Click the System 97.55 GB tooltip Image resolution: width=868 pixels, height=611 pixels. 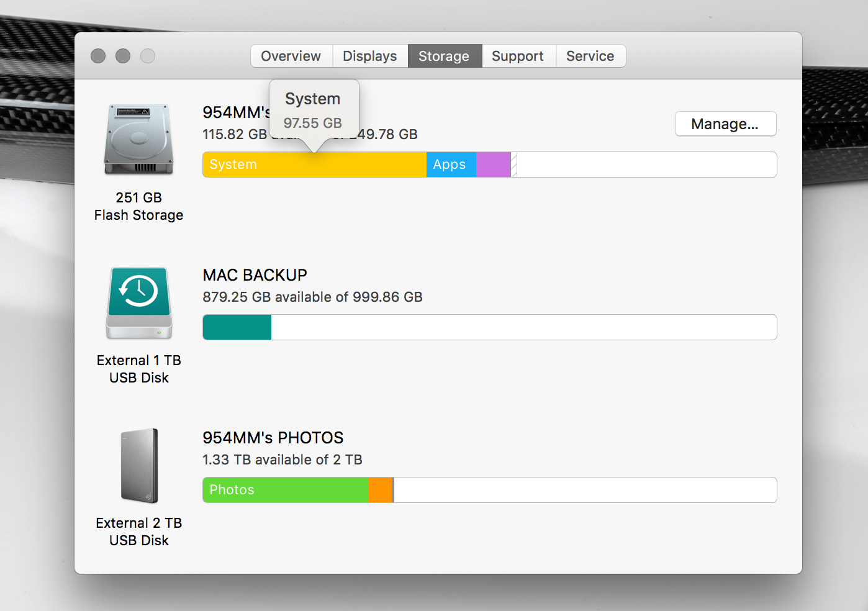point(313,110)
